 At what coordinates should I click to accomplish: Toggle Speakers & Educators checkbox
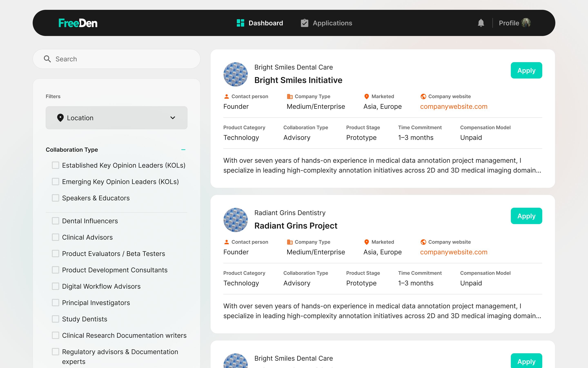pyautogui.click(x=55, y=198)
